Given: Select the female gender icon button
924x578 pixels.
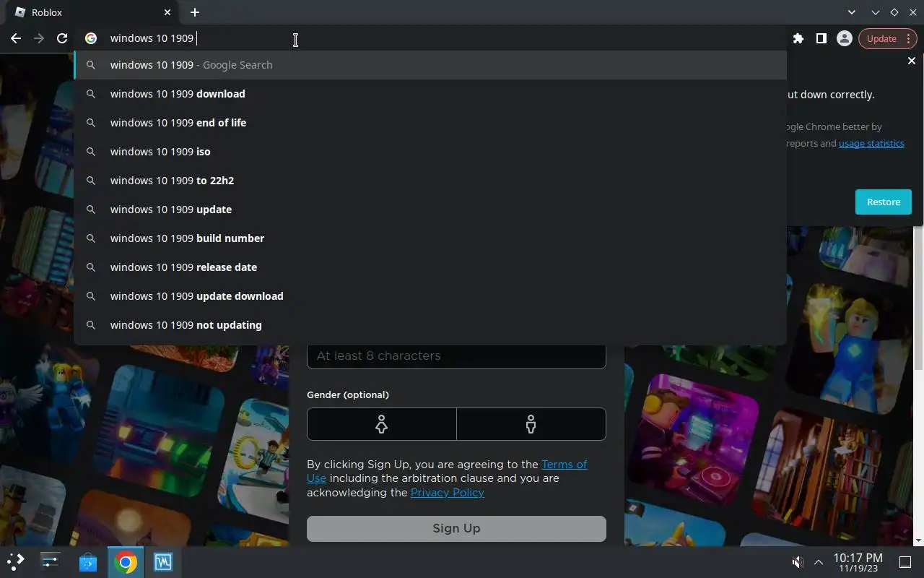Looking at the screenshot, I should [x=382, y=424].
